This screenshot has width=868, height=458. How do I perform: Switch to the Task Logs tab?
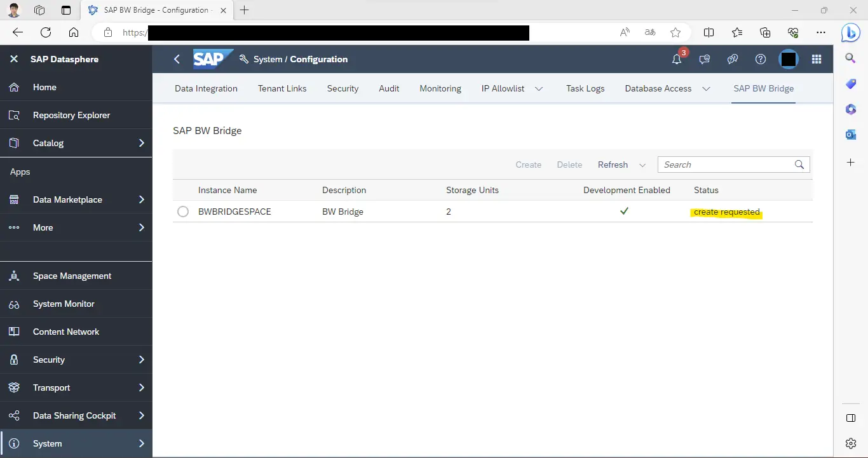coord(585,88)
